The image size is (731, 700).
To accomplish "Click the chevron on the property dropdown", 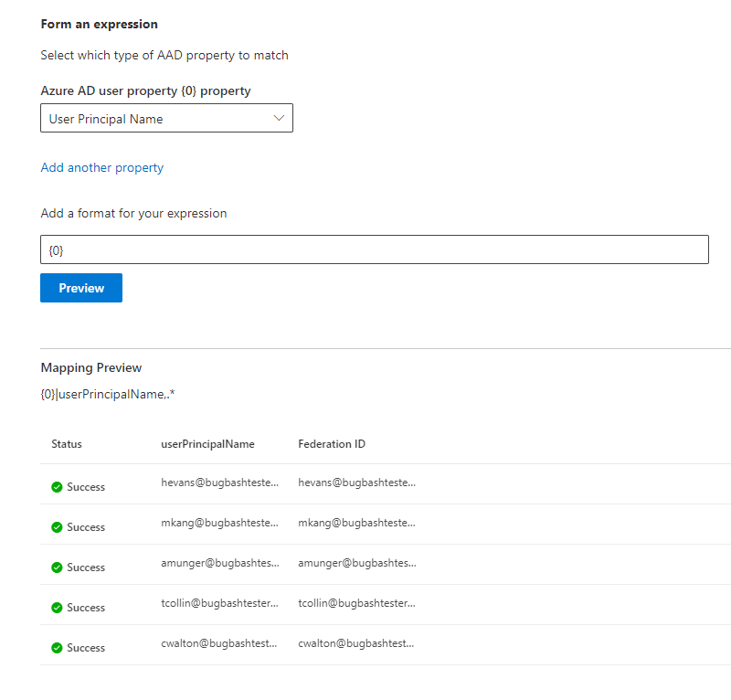I will (x=279, y=117).
